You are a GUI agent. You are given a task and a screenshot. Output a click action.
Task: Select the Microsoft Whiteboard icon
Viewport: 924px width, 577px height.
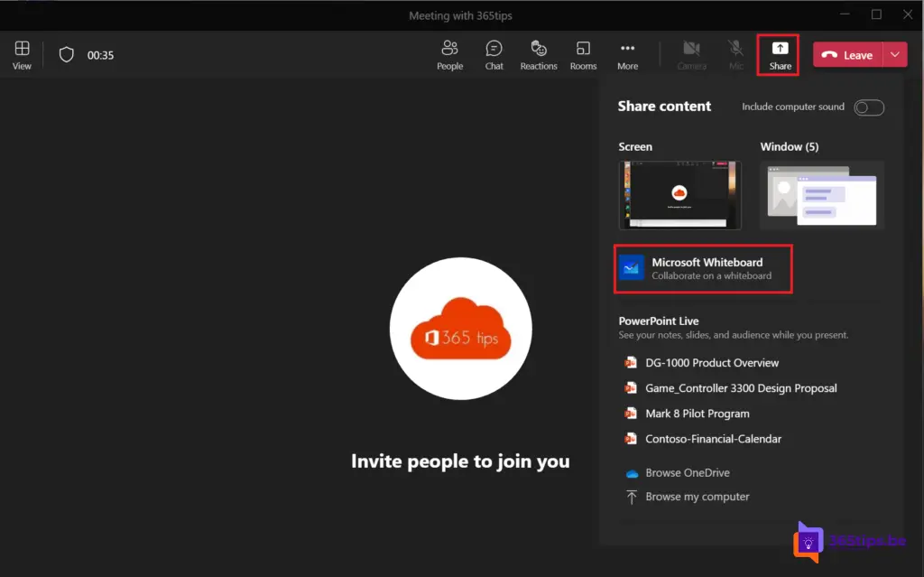(632, 268)
